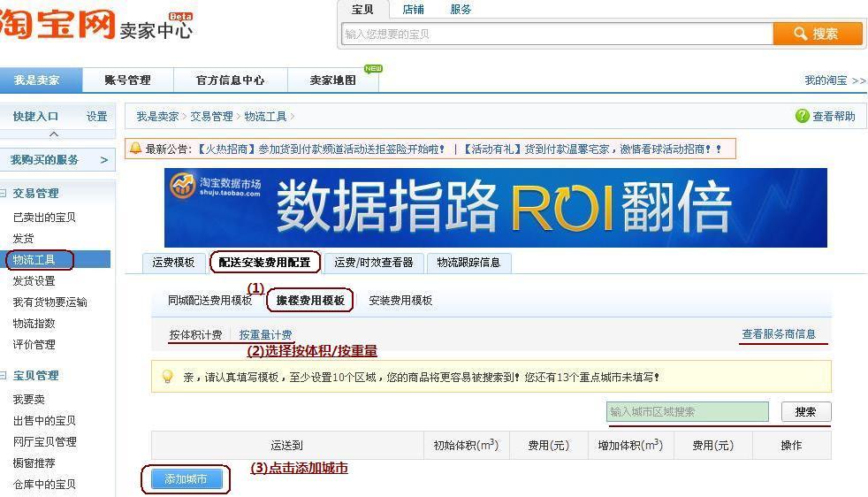
Task: Select the 宝贝 search tab
Action: [x=362, y=10]
